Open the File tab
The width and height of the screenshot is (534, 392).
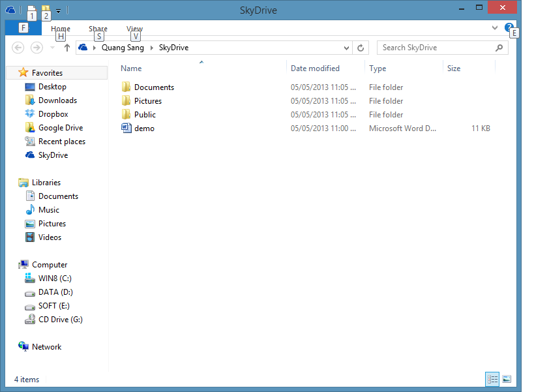tap(23, 27)
